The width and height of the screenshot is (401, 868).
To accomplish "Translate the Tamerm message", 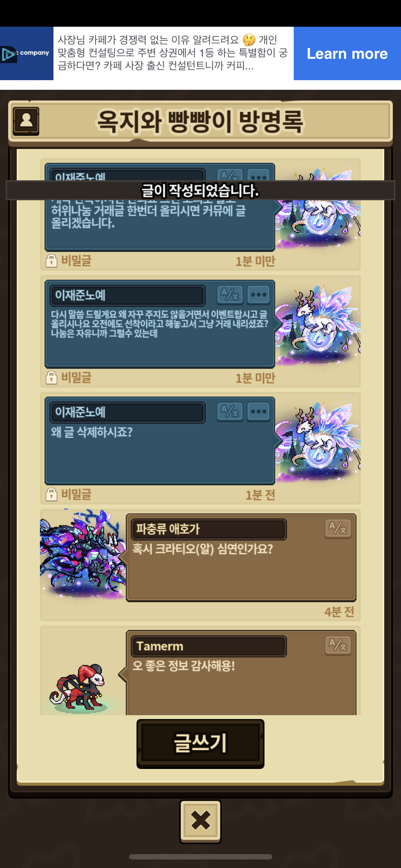I will [x=338, y=645].
